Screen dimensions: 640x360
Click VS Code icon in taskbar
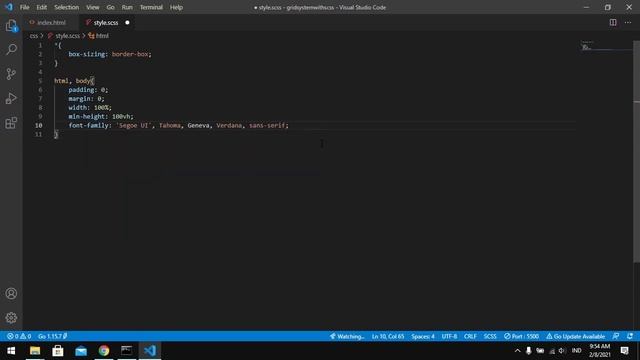pyautogui.click(x=150, y=351)
